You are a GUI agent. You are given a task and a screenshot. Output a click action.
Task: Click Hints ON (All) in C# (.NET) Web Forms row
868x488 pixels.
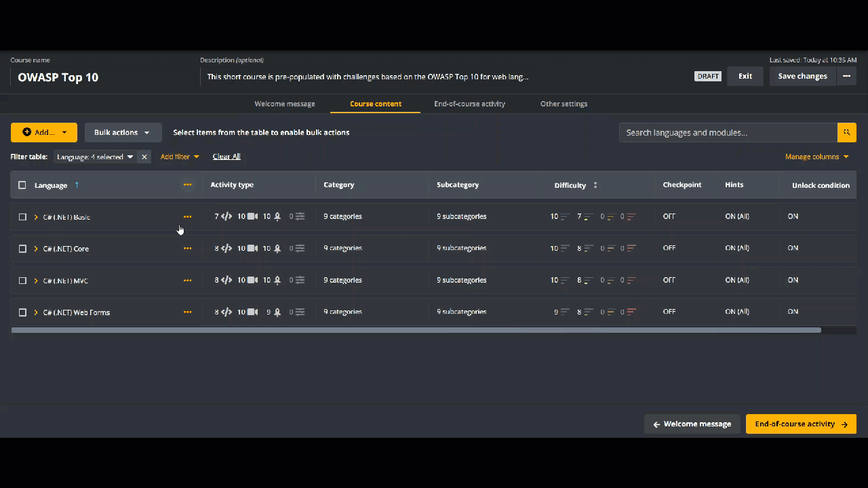tap(737, 312)
